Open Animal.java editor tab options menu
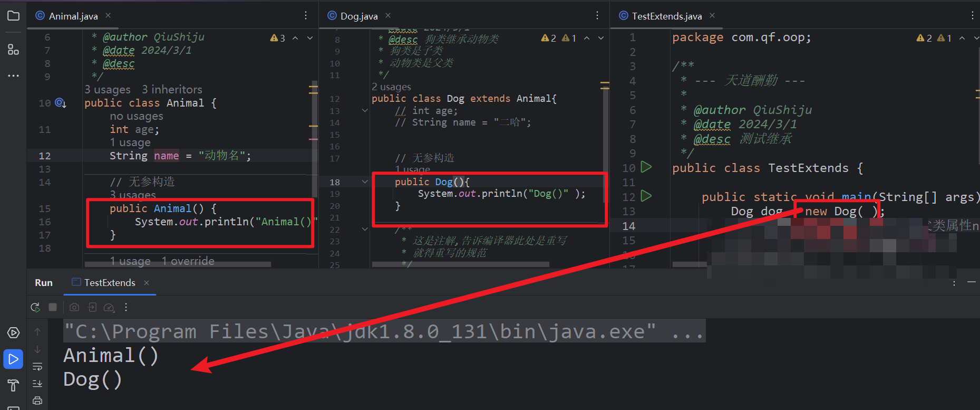The height and width of the screenshot is (410, 980). pyautogui.click(x=306, y=16)
